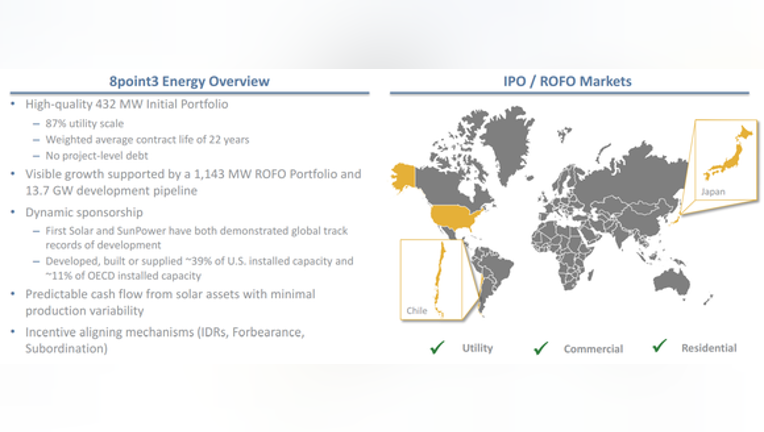Click the 'Utility' label
This screenshot has width=764, height=432.
478,348
